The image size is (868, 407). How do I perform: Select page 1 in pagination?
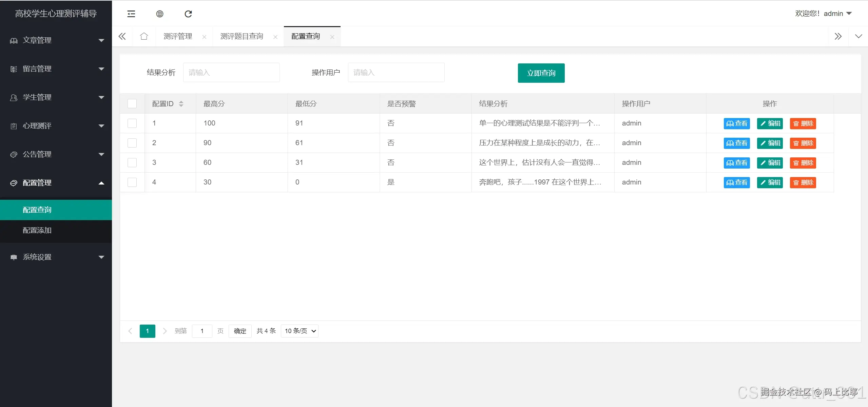click(147, 331)
